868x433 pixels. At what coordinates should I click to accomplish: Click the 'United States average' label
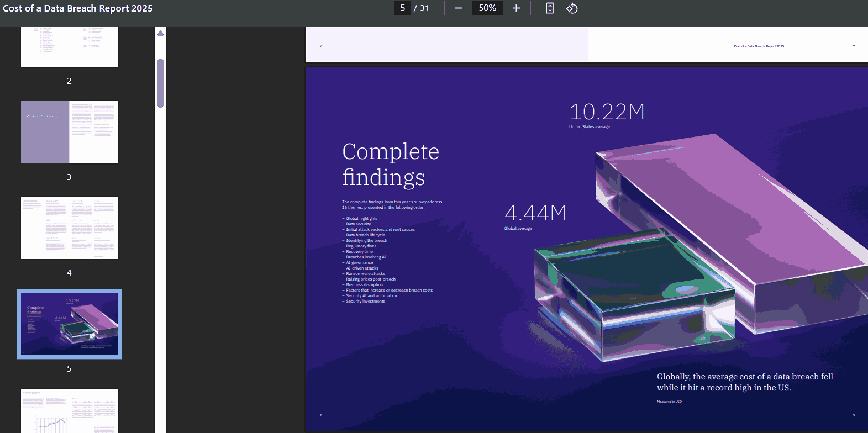coord(590,127)
